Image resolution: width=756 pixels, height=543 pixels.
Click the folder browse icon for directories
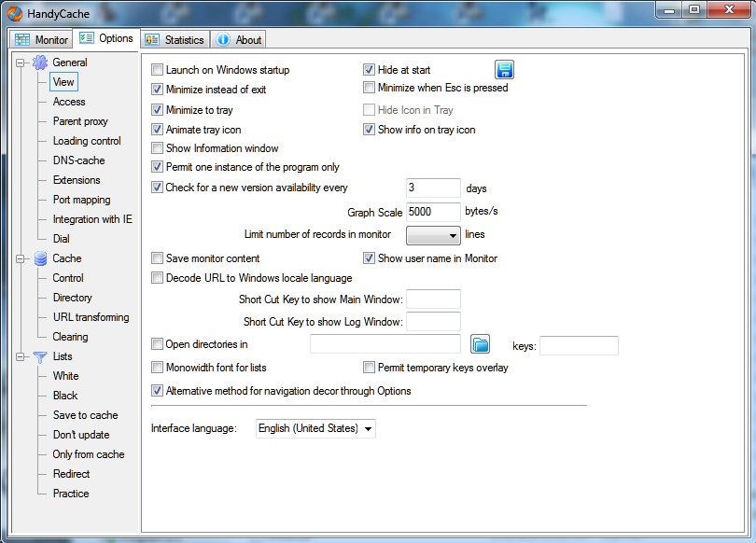[x=480, y=344]
